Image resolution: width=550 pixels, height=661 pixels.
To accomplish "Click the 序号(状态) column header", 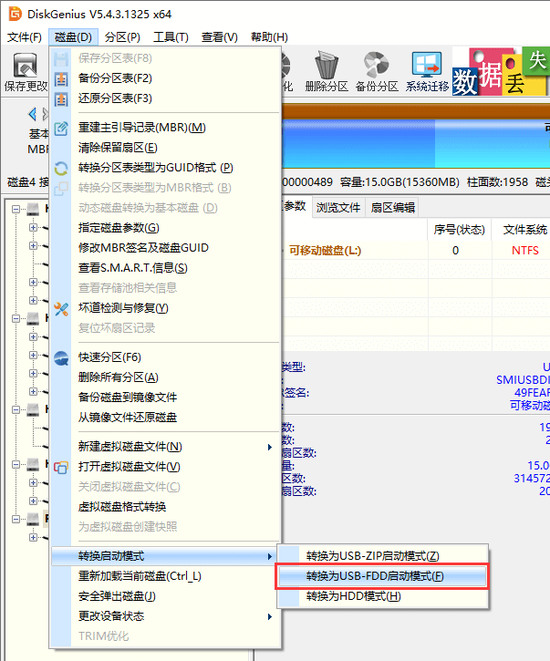I will (x=459, y=230).
